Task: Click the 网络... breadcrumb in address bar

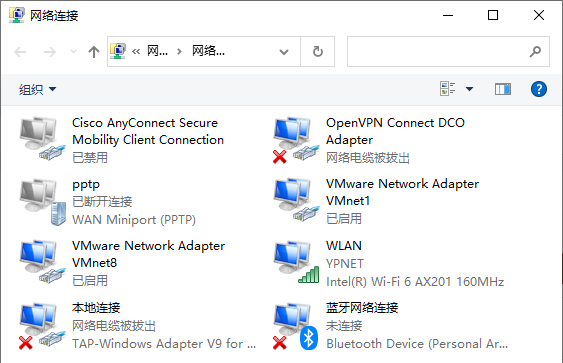Action: click(x=208, y=51)
